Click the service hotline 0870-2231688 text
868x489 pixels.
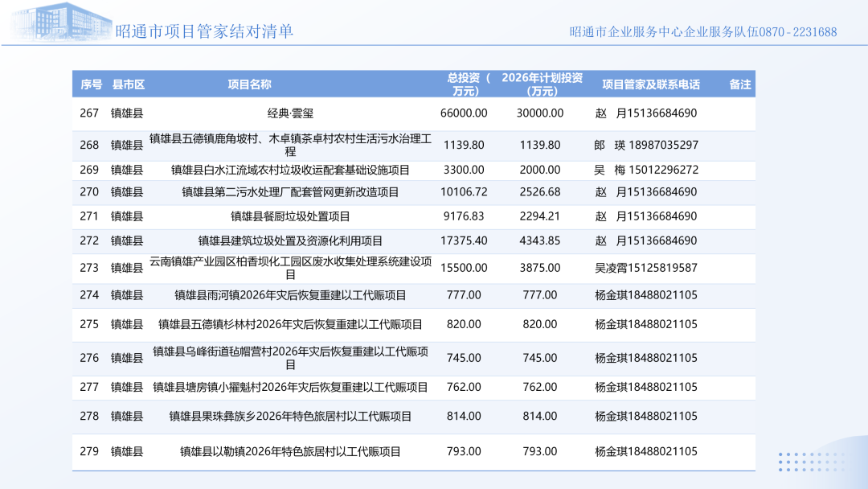point(798,32)
